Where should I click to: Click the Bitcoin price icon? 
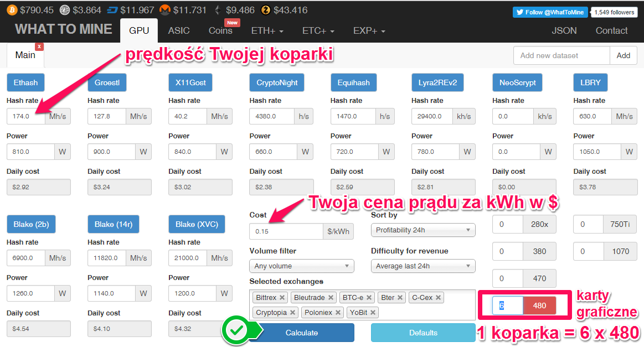tap(12, 10)
